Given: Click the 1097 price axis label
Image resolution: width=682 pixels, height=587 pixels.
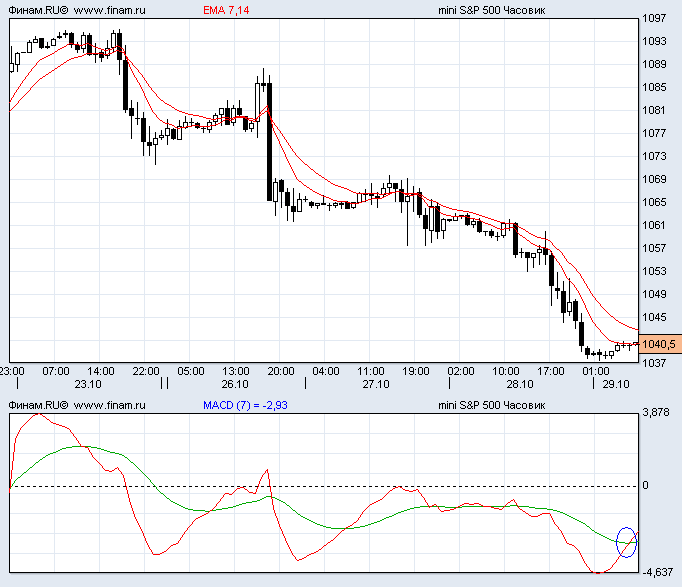Looking at the screenshot, I should [654, 18].
